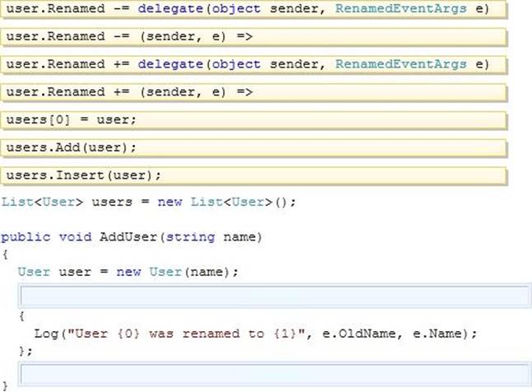Image resolution: width=532 pixels, height=392 pixels.
Task: Click the empty box below 'User user' line
Action: (x=273, y=295)
